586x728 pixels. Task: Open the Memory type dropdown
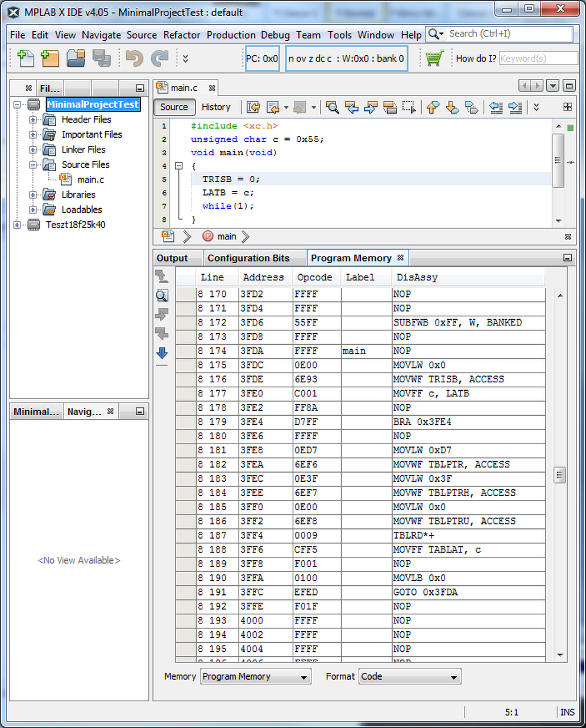click(255, 677)
